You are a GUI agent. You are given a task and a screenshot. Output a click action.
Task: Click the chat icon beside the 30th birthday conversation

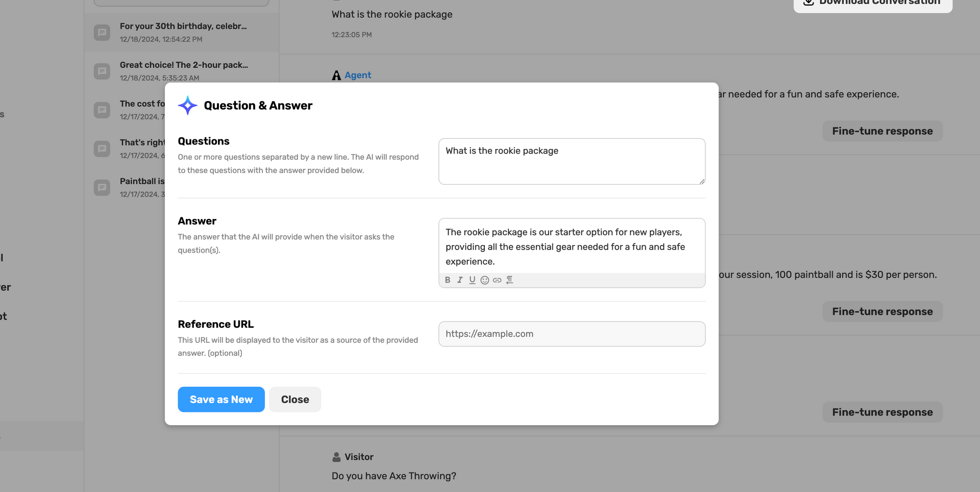[102, 33]
